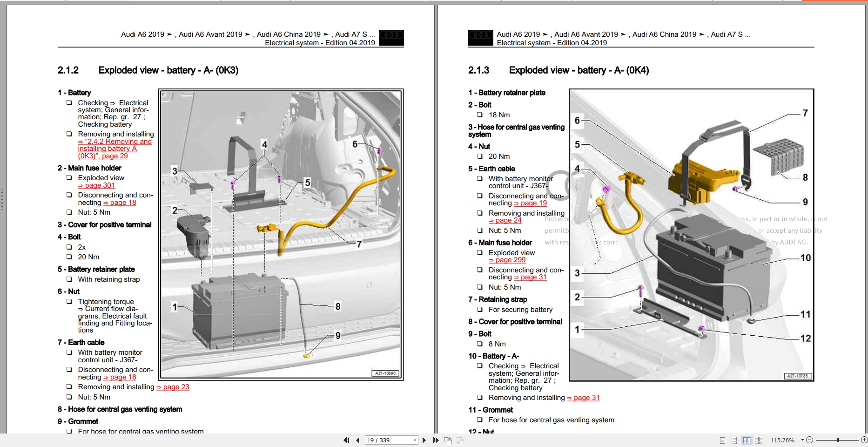Enable continuous facing pages layout
868x447 pixels.
click(759, 440)
